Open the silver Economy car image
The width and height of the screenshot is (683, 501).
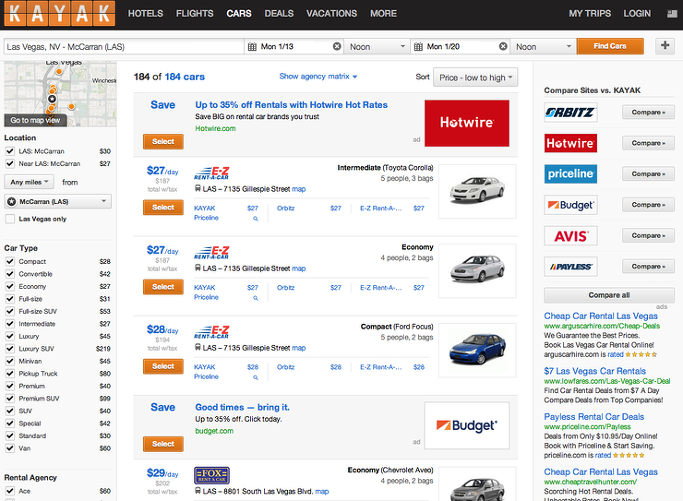click(477, 271)
